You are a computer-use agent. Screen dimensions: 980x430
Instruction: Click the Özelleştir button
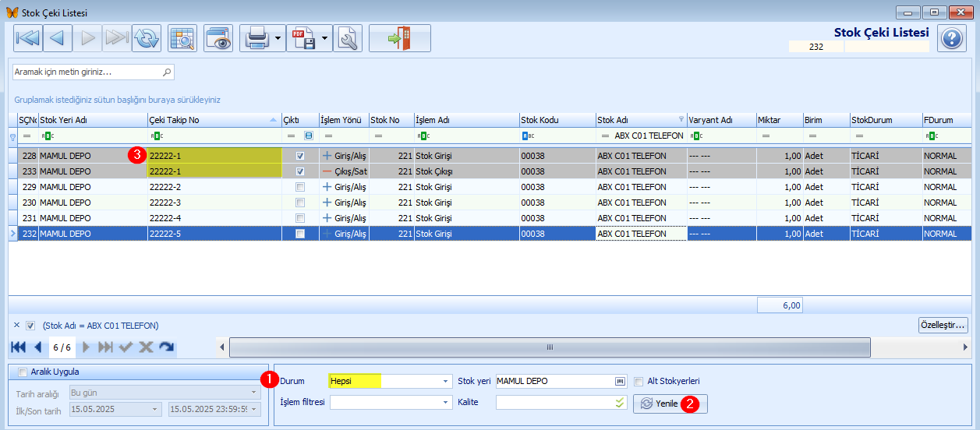[943, 325]
